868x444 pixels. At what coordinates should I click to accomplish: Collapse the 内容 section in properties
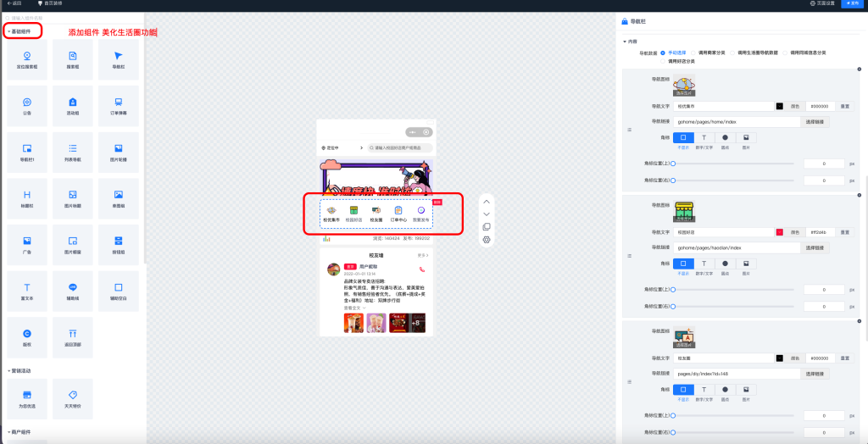pyautogui.click(x=630, y=41)
